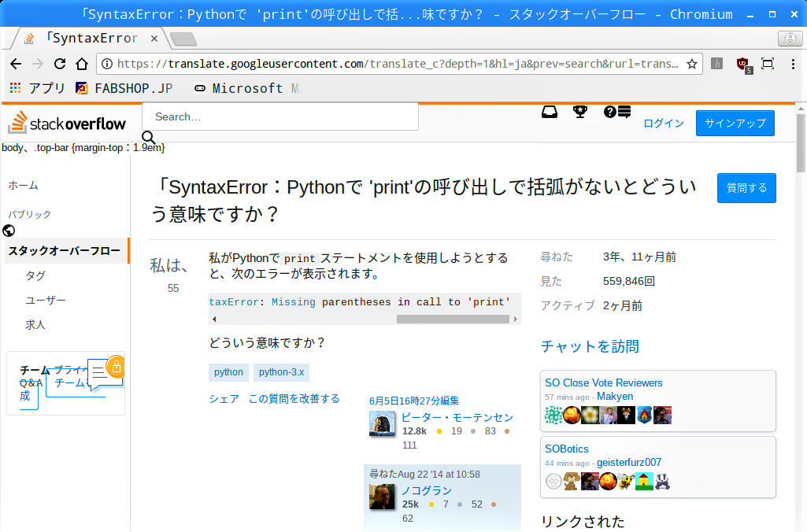
Task: Open the アプリ apps shortcut
Action: coord(37,88)
